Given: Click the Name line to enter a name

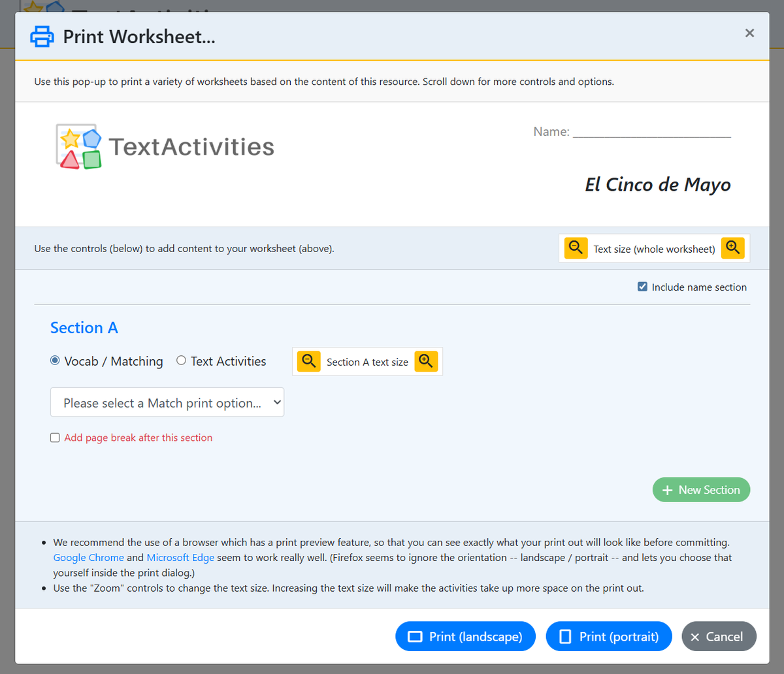Looking at the screenshot, I should [651, 133].
